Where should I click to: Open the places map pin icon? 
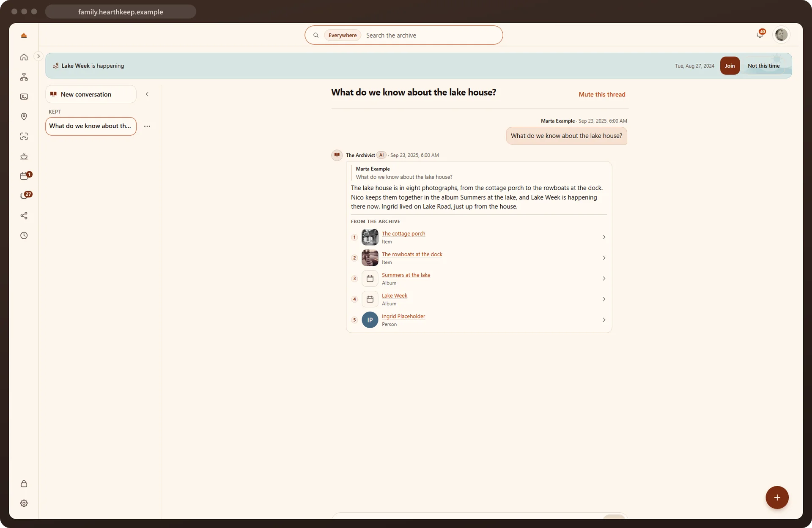tap(24, 117)
